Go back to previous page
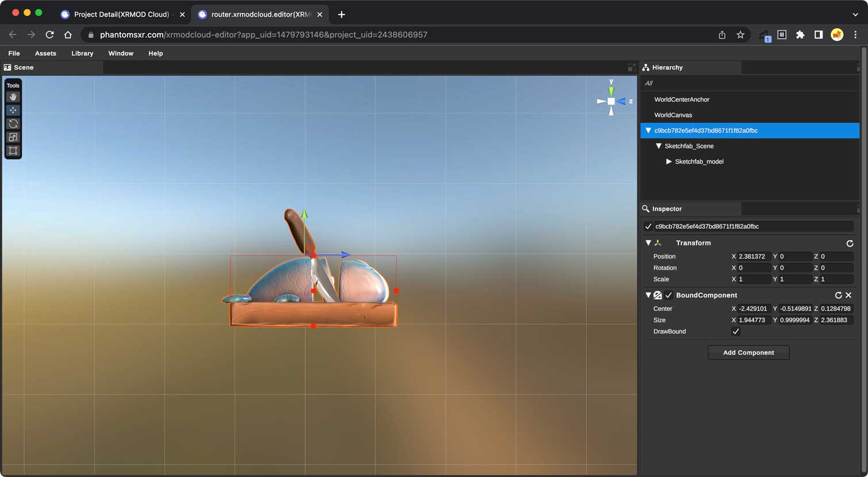The width and height of the screenshot is (868, 477). pyautogui.click(x=13, y=34)
